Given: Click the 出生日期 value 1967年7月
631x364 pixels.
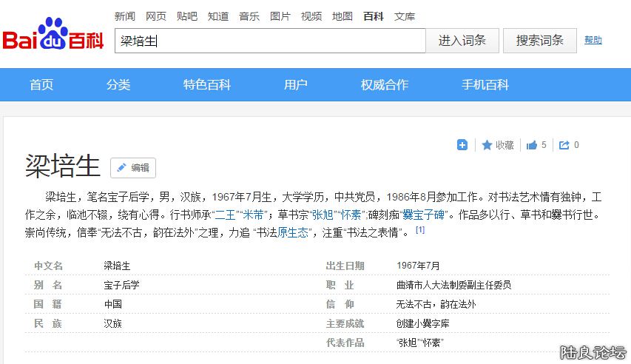Looking at the screenshot, I should click(x=418, y=266).
